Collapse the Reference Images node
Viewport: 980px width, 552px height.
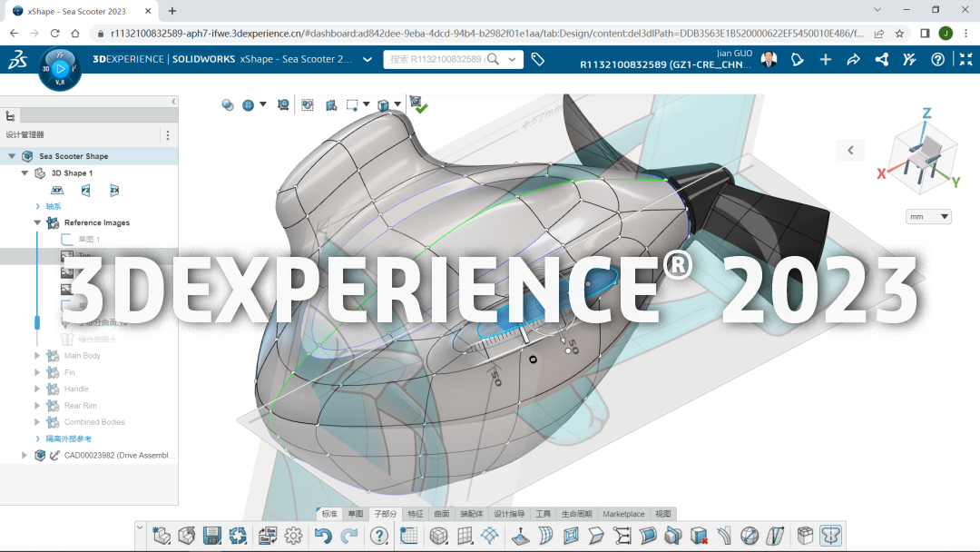pos(37,222)
